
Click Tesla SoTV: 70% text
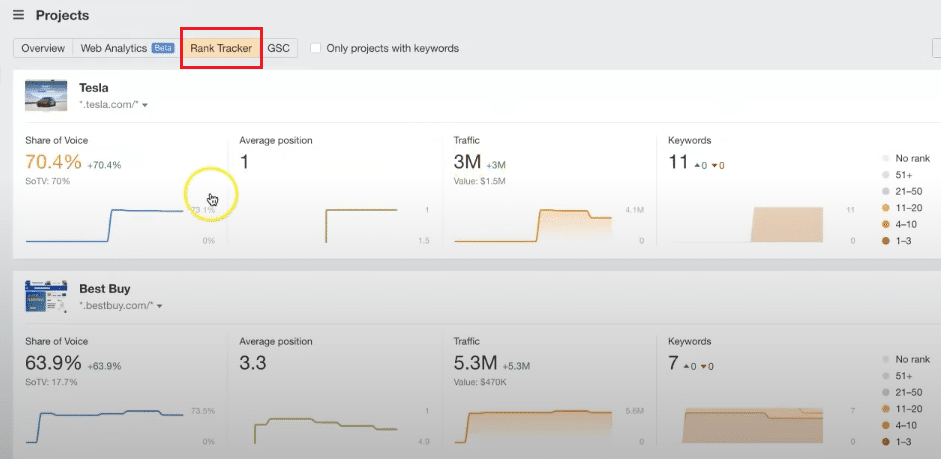(47, 181)
